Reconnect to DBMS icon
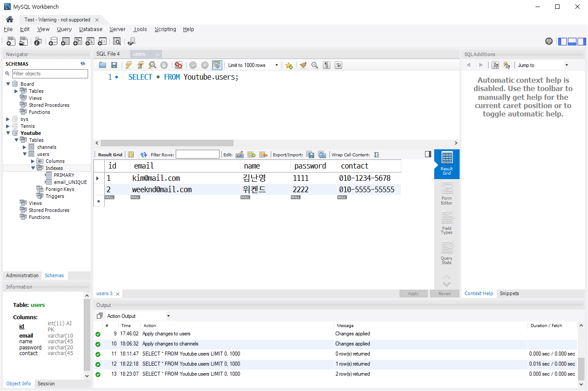Screen dimensions: 588x391 click(131, 41)
